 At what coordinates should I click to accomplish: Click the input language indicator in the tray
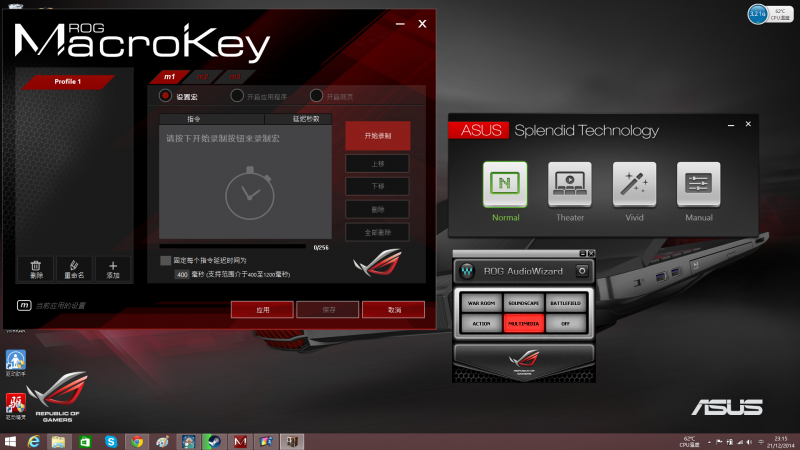coord(761,442)
